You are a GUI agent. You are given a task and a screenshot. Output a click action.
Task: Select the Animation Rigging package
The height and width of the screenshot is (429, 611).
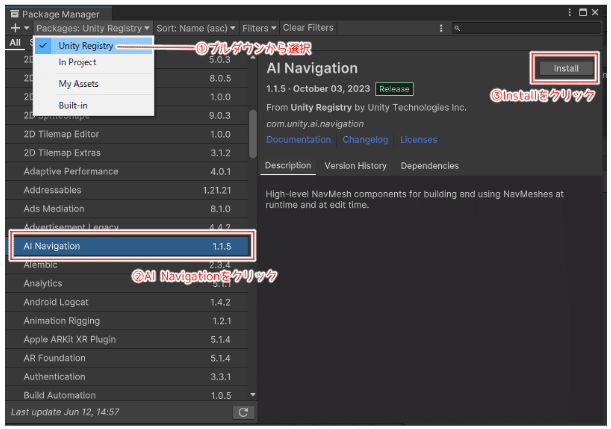tap(127, 321)
